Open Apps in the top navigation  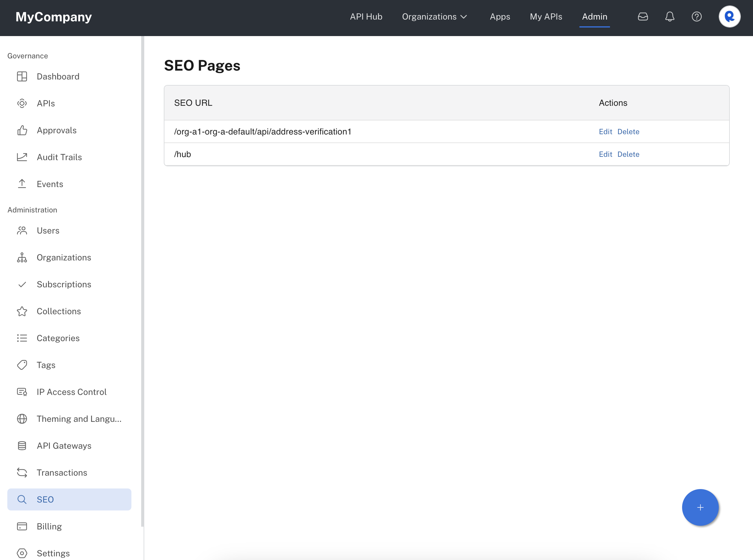pos(500,17)
